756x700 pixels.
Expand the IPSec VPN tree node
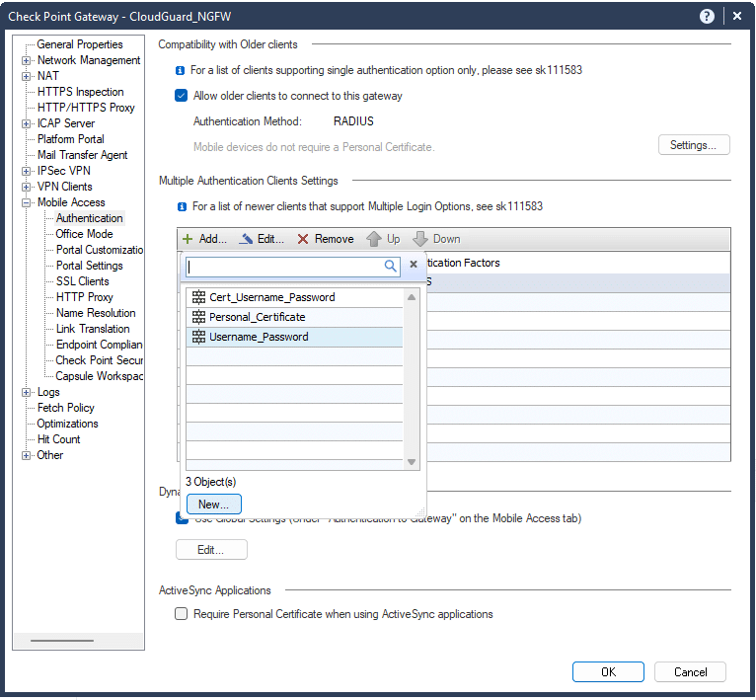point(27,171)
